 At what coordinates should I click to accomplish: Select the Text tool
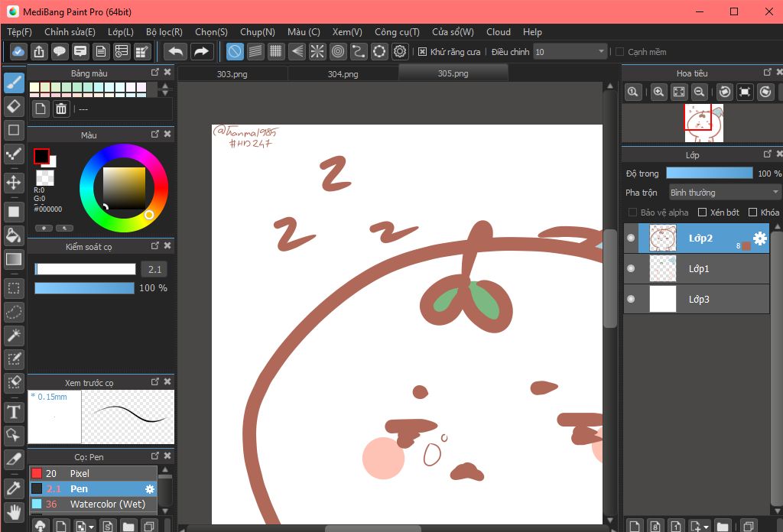tap(14, 412)
